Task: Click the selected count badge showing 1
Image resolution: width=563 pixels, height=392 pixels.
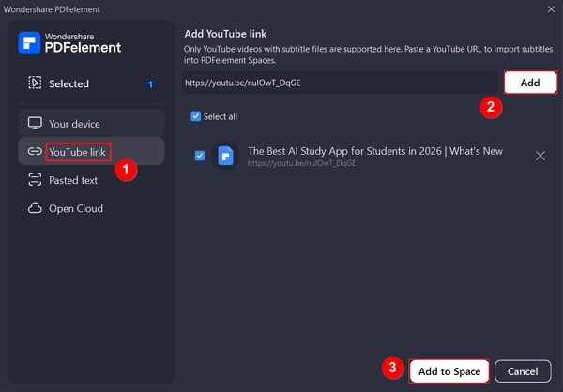Action: pyautogui.click(x=150, y=84)
